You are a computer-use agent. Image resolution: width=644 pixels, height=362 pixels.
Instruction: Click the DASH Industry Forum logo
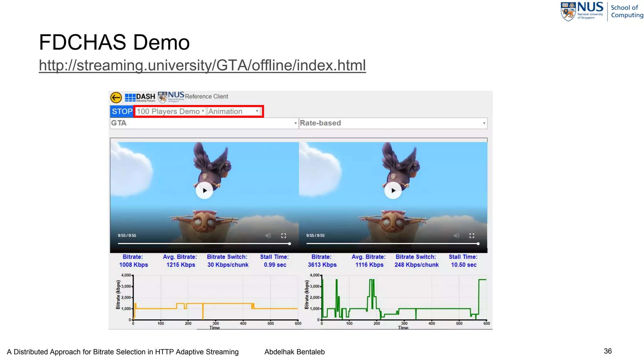140,98
